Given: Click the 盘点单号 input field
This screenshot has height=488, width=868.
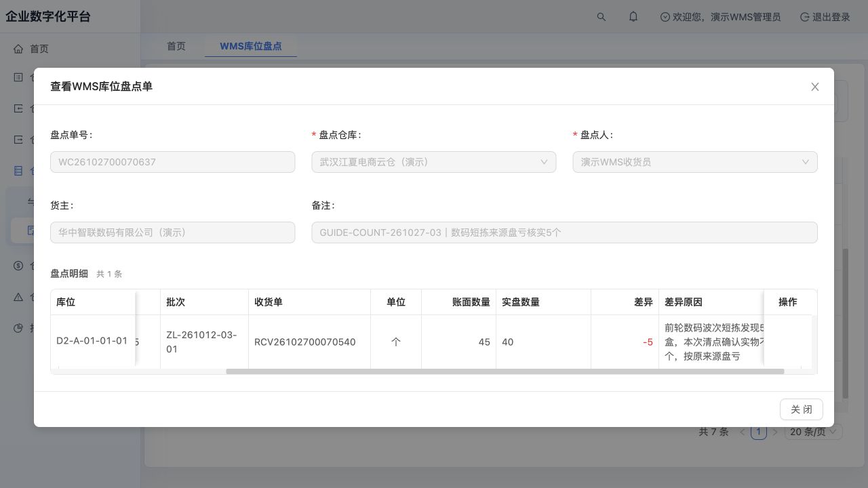Looking at the screenshot, I should (x=173, y=162).
